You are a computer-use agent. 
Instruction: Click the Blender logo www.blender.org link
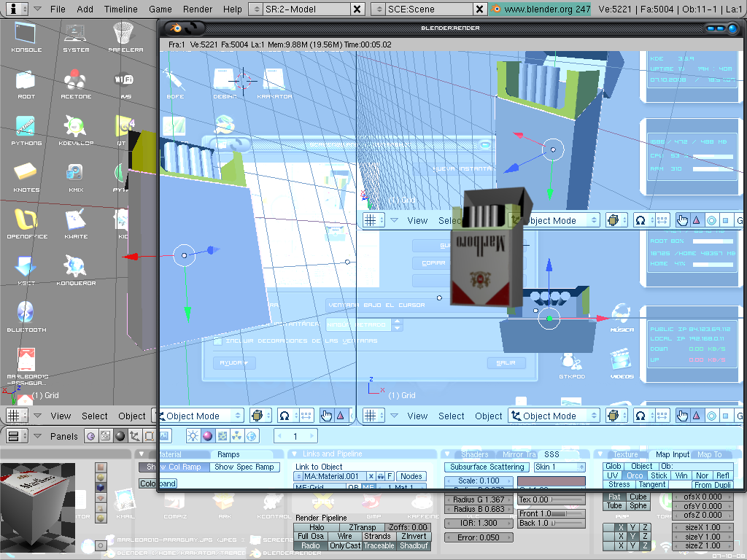(x=540, y=9)
